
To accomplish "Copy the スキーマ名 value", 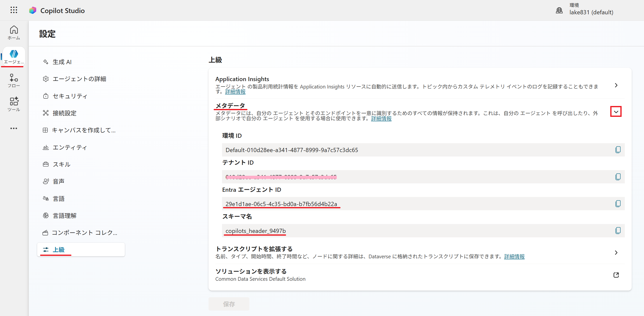I will point(617,230).
